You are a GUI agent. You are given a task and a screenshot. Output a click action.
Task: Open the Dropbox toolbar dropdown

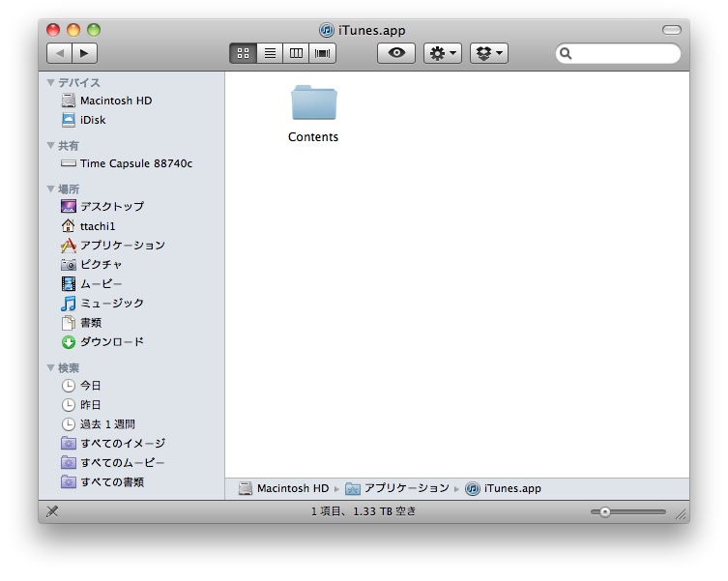point(489,54)
